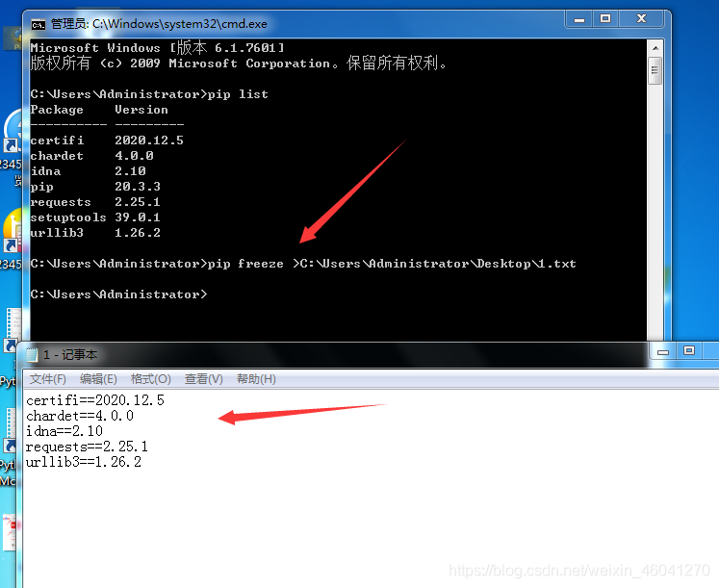Click the copyright line in cmd

(x=239, y=64)
